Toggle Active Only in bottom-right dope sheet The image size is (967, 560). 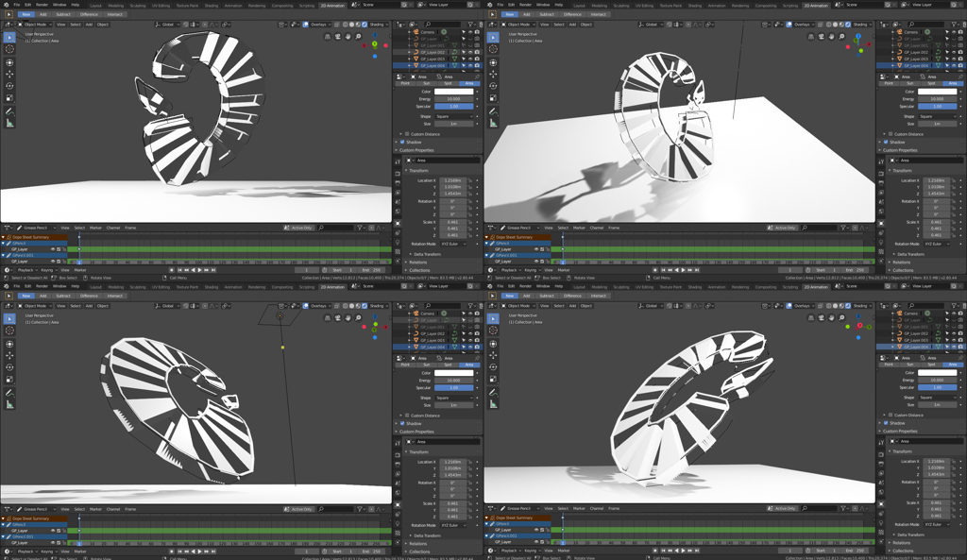784,509
